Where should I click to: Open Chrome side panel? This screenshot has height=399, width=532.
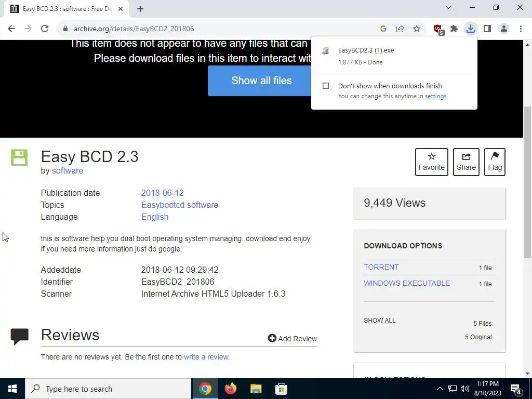[x=487, y=29]
